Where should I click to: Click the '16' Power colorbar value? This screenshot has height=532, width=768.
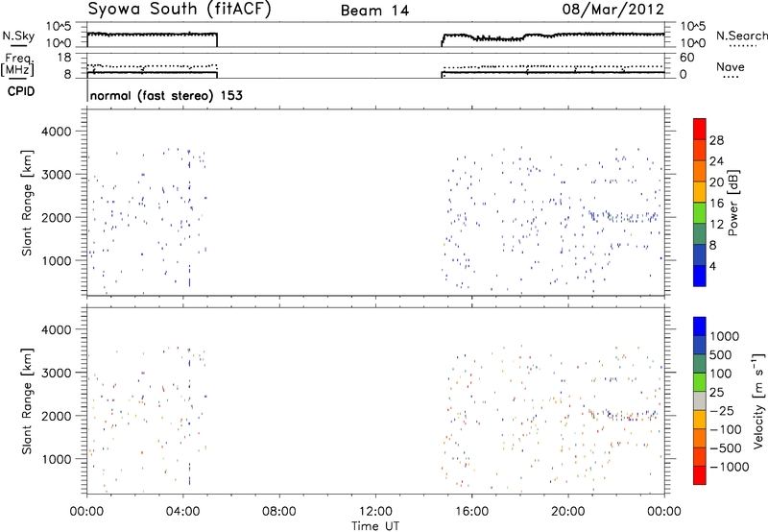716,204
